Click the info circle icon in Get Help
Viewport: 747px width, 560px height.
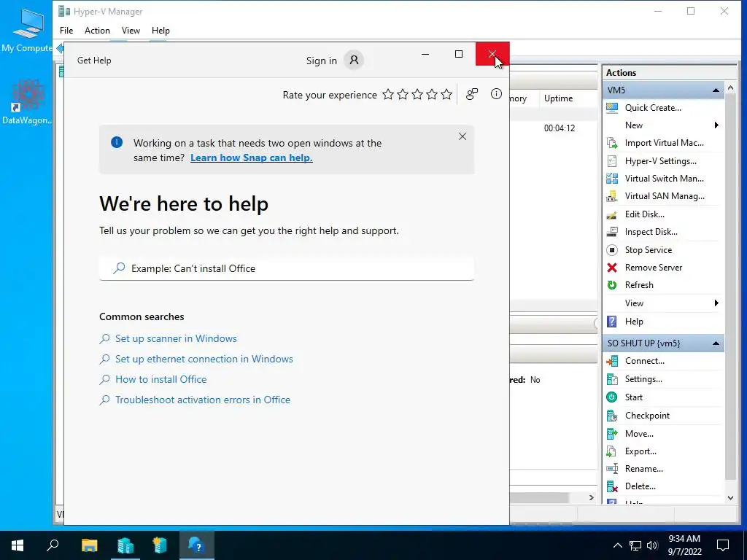[x=496, y=94]
